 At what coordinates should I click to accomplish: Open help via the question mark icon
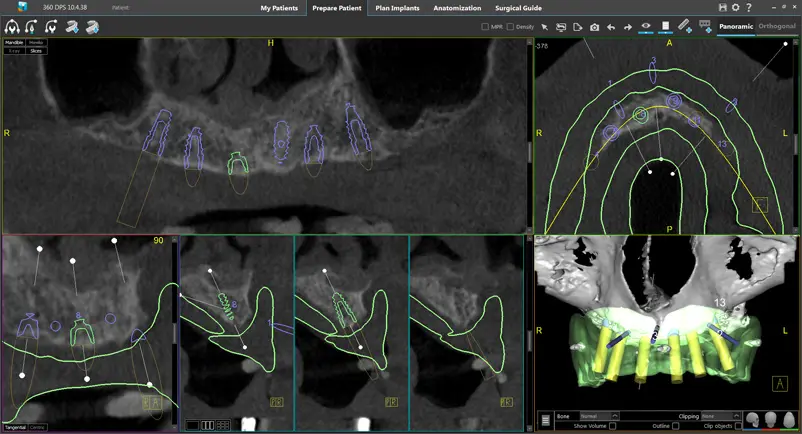click(749, 7)
